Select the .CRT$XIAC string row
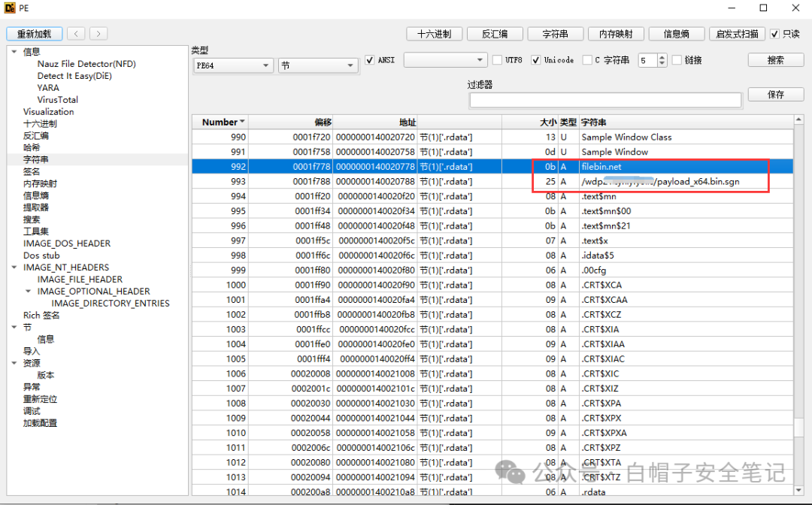The width and height of the screenshot is (812, 505). [492, 358]
